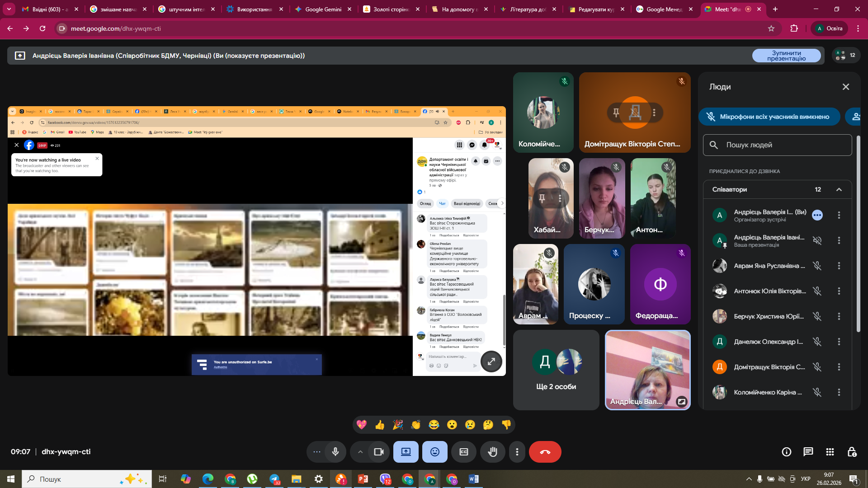The height and width of the screenshot is (488, 868).
Task: Open the emoji reactions panel button
Action: 434,452
